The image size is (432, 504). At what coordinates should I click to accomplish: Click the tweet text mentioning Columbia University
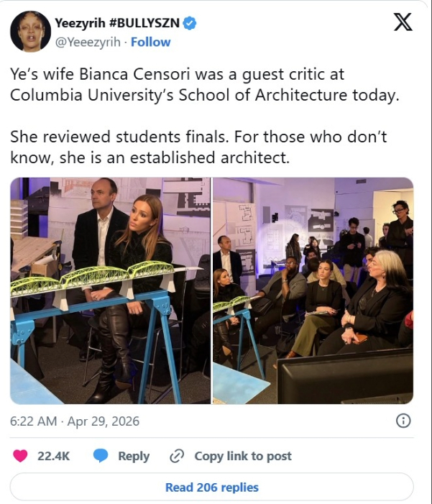pyautogui.click(x=204, y=84)
